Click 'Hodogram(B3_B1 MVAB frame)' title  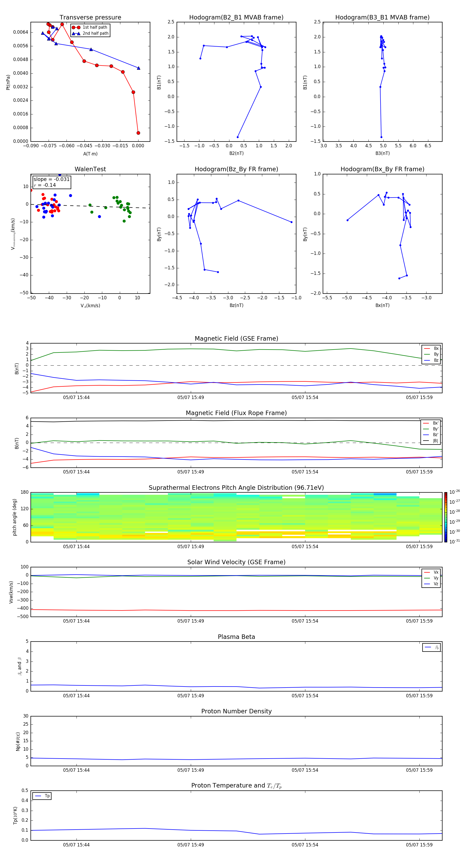(382, 18)
